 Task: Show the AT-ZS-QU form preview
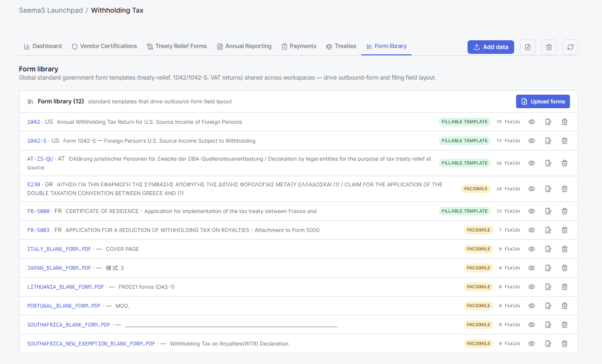tap(532, 163)
